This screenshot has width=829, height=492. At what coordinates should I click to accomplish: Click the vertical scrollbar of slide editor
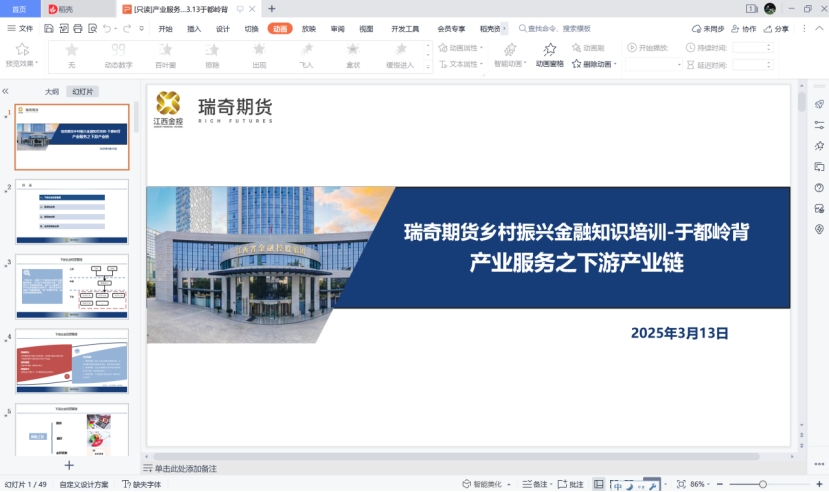pyautogui.click(x=802, y=100)
